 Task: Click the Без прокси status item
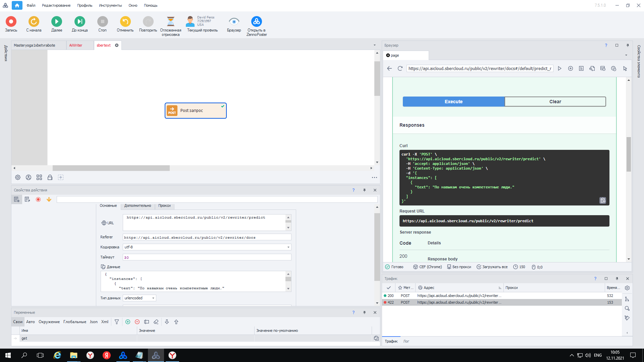pos(459,267)
